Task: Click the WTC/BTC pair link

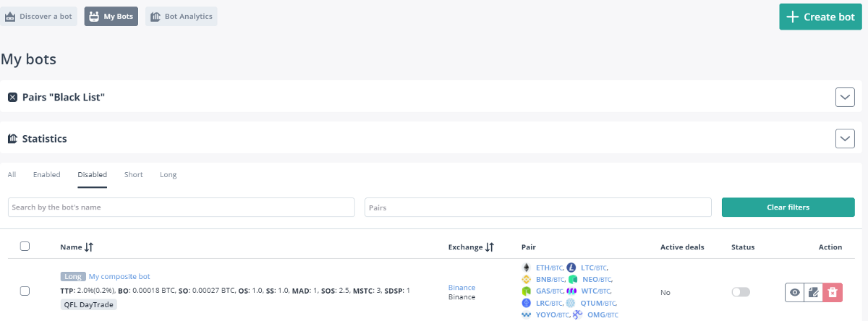Action: click(x=595, y=291)
